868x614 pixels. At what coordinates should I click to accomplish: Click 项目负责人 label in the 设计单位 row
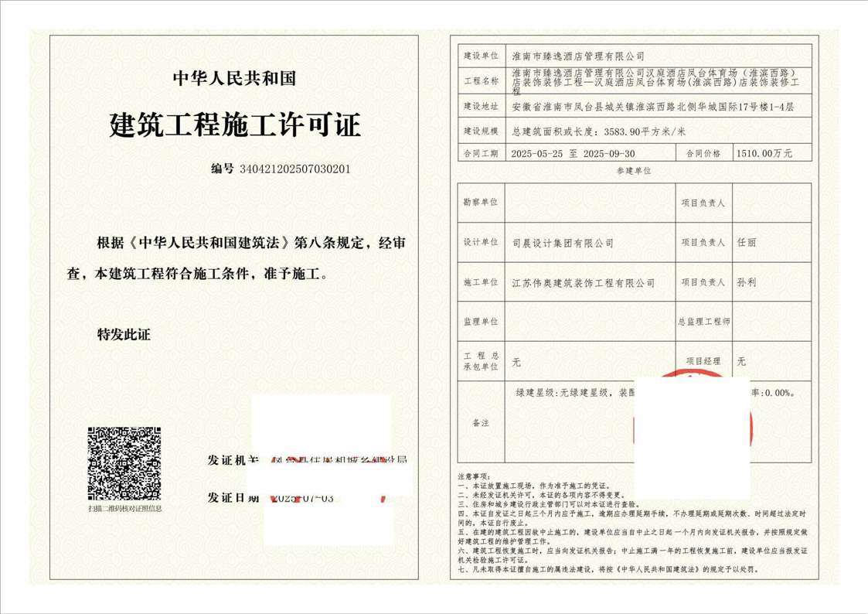[x=703, y=243]
